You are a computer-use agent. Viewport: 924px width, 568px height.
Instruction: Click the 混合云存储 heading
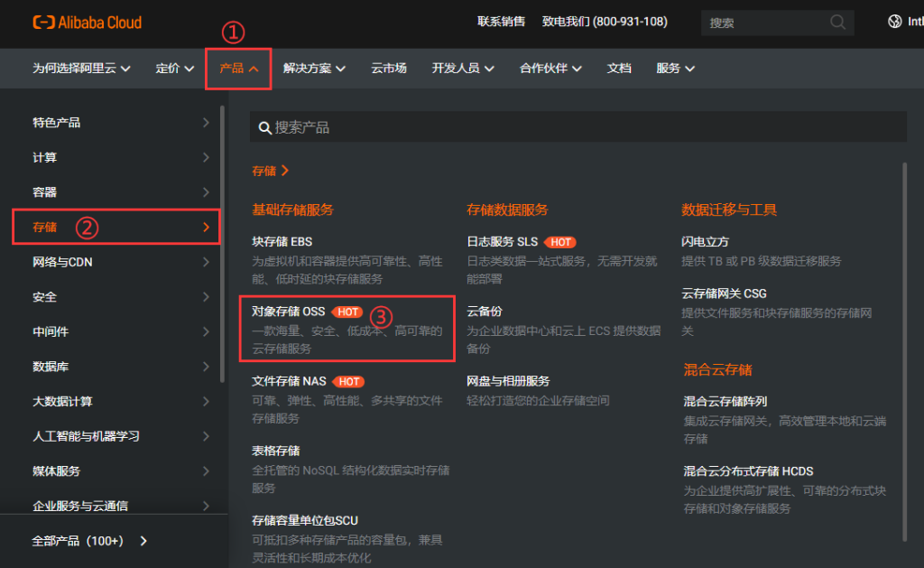coord(717,370)
